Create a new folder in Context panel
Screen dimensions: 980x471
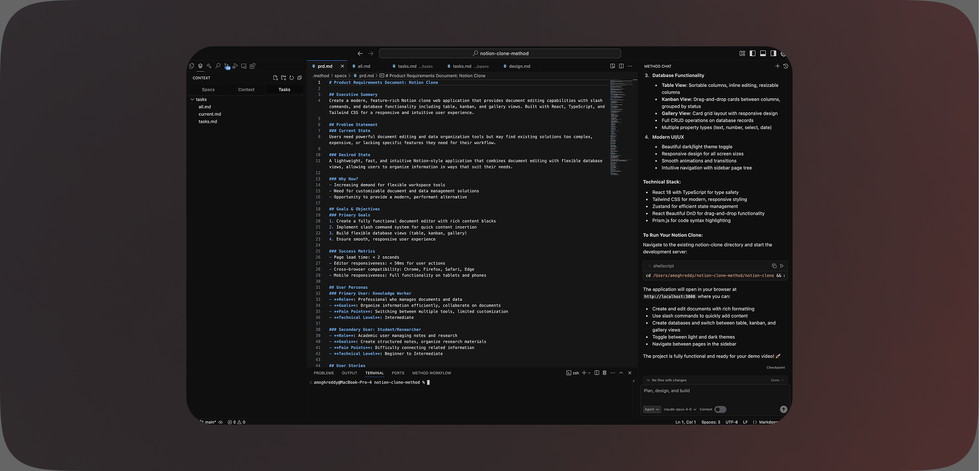[x=283, y=78]
